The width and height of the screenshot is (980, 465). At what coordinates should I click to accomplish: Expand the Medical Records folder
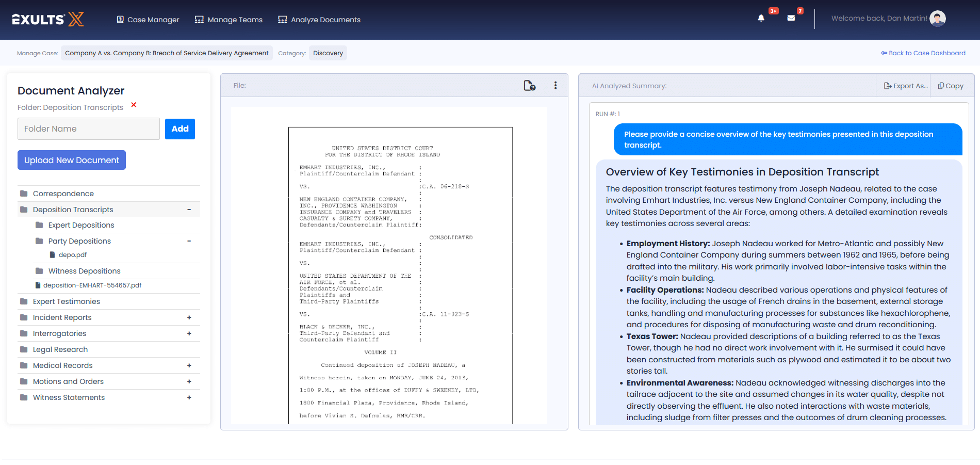189,365
